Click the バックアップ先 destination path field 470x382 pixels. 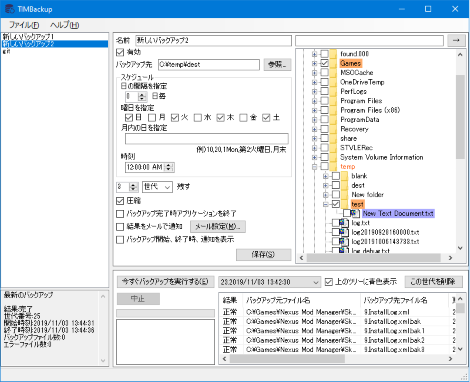click(209, 64)
